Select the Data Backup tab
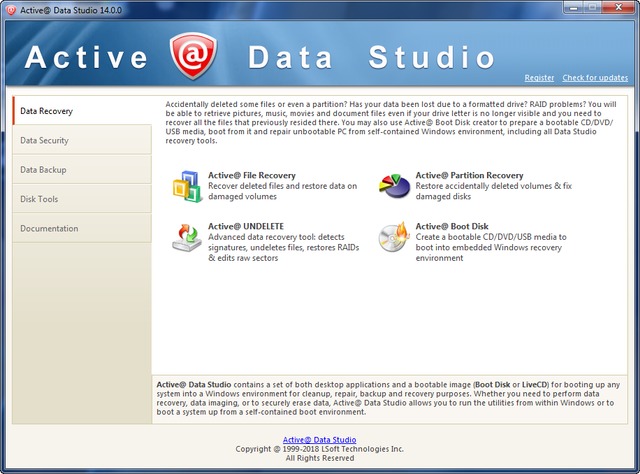 [82, 170]
